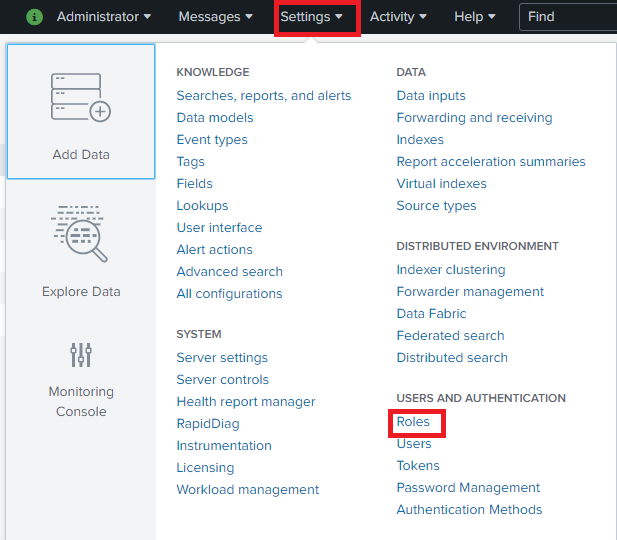Click the Add Data server icon
The width and height of the screenshot is (617, 540).
pos(80,98)
